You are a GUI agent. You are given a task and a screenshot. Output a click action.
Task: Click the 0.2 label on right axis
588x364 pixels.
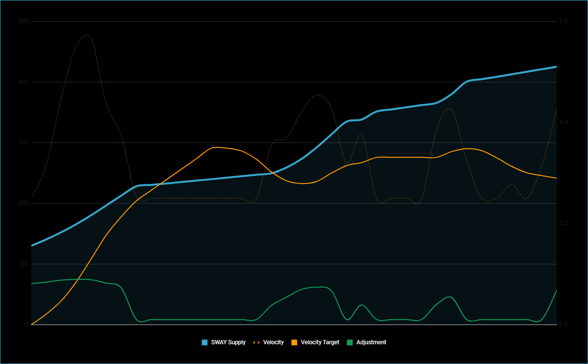point(563,223)
